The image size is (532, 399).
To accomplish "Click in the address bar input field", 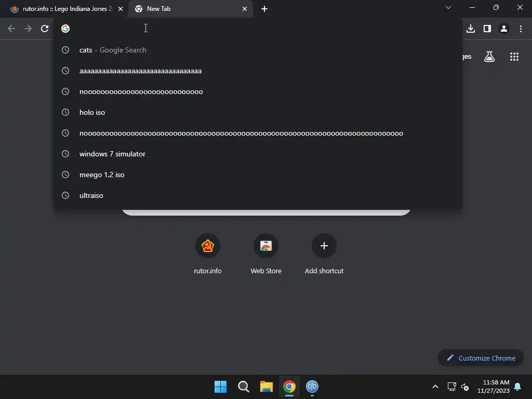I will (x=258, y=29).
